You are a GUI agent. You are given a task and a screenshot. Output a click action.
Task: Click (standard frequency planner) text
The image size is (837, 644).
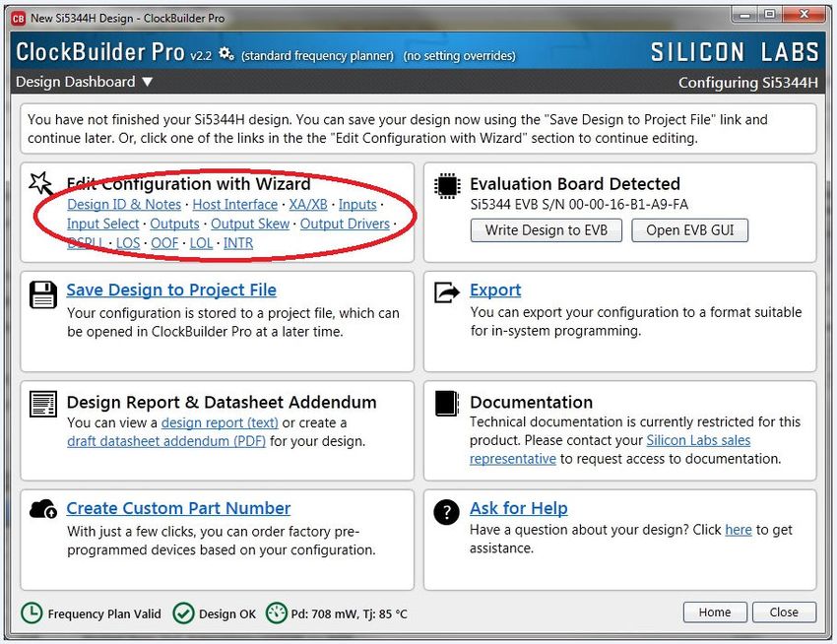pyautogui.click(x=317, y=55)
